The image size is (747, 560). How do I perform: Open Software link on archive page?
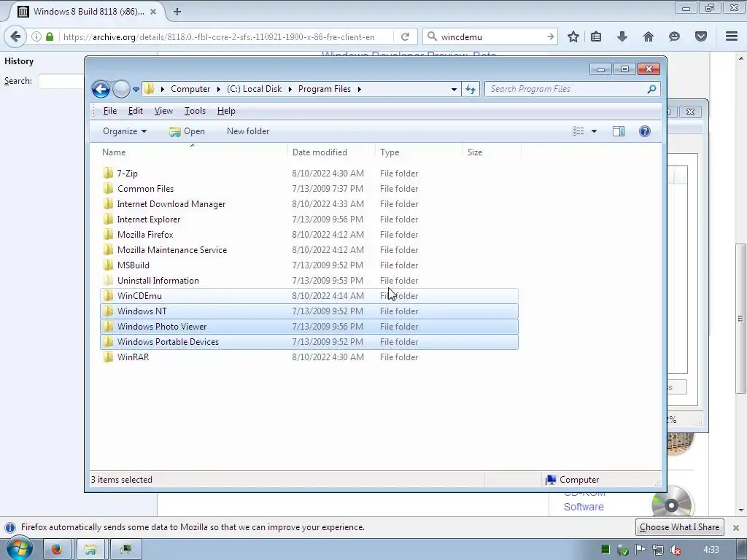click(584, 507)
